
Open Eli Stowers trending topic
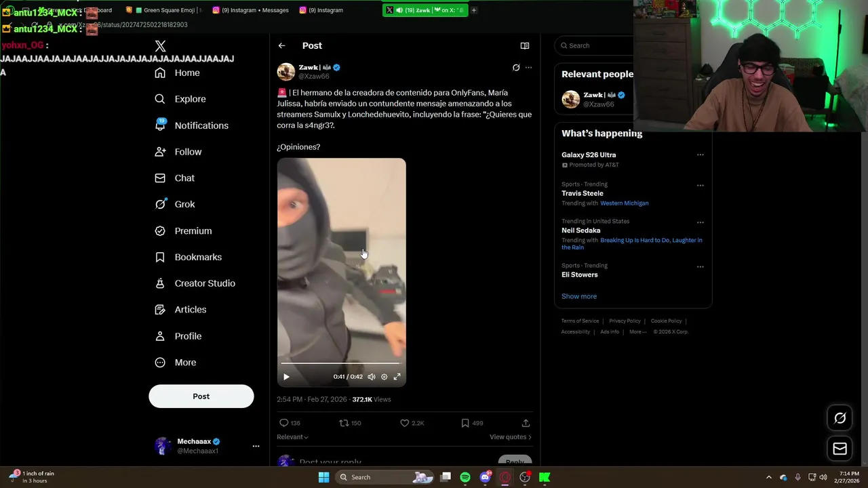click(x=580, y=274)
